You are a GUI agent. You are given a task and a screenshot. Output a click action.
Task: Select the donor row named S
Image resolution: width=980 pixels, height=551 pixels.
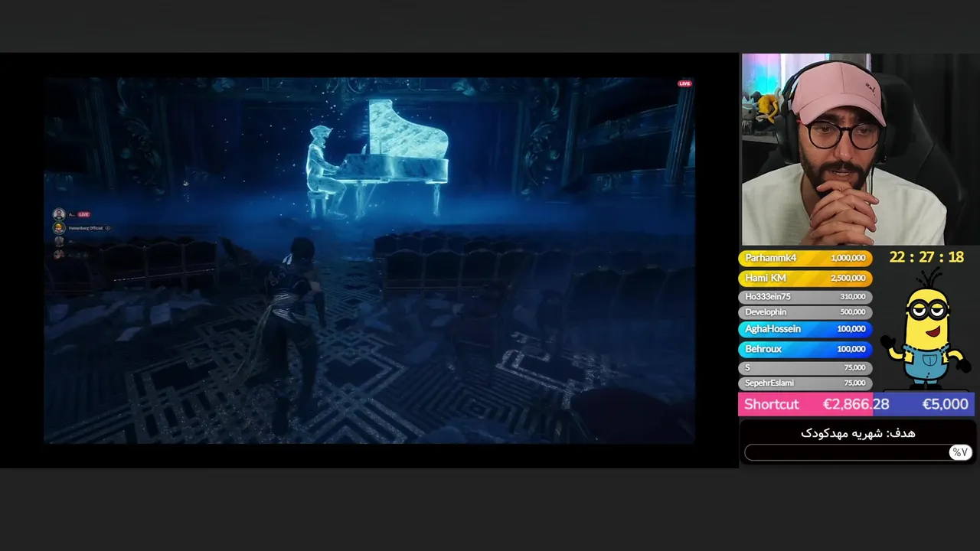pyautogui.click(x=804, y=367)
